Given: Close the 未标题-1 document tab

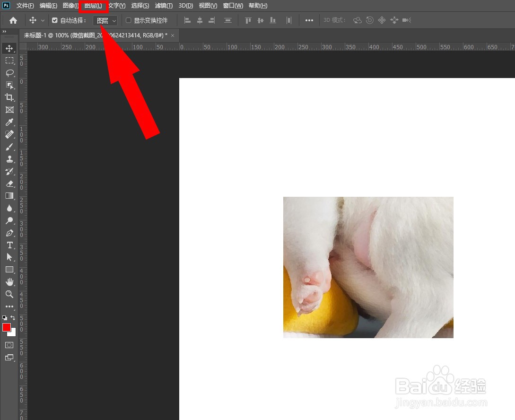Looking at the screenshot, I should 173,35.
